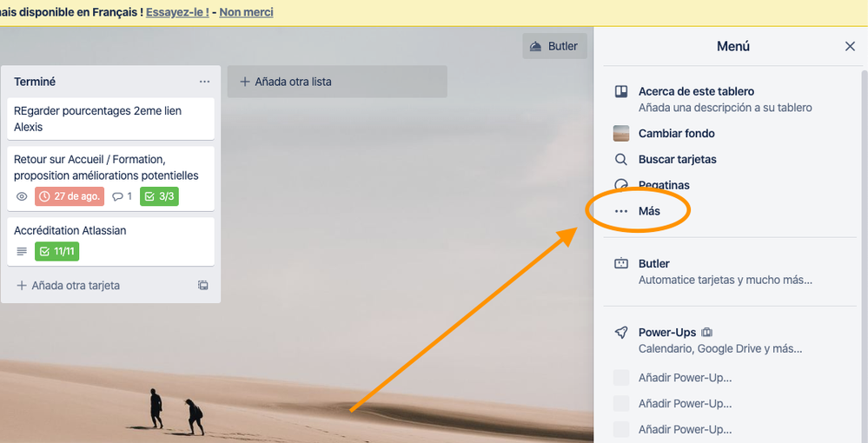Click the menu panel scrollbar
This screenshot has width=868, height=443.
click(x=865, y=257)
